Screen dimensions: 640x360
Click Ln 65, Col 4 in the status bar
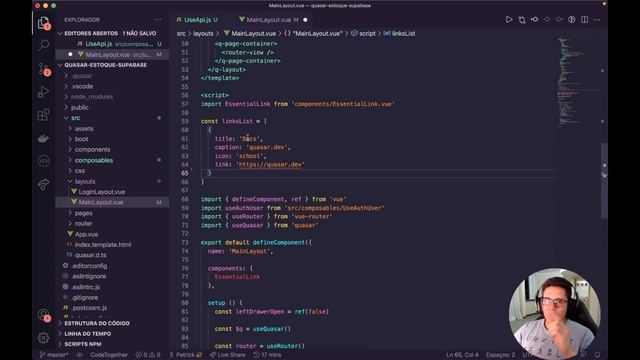[462, 355]
